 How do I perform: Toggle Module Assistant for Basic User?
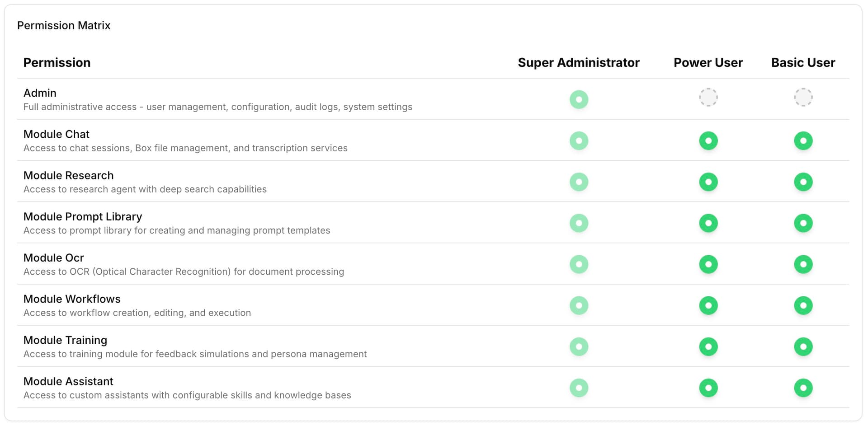click(x=803, y=388)
